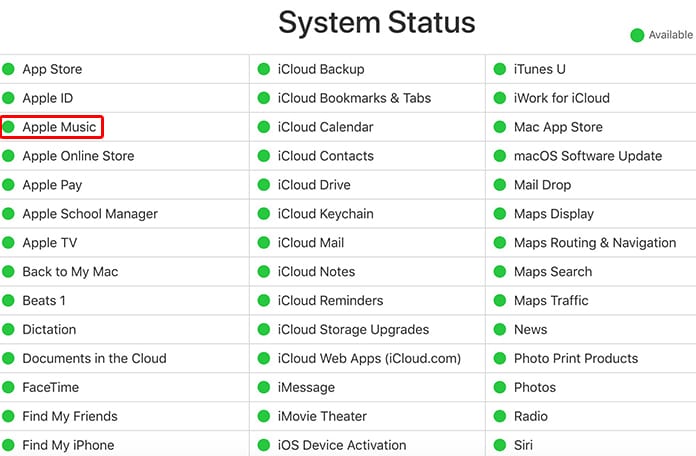Click the green status dot beside Apple ID

pos(8,98)
